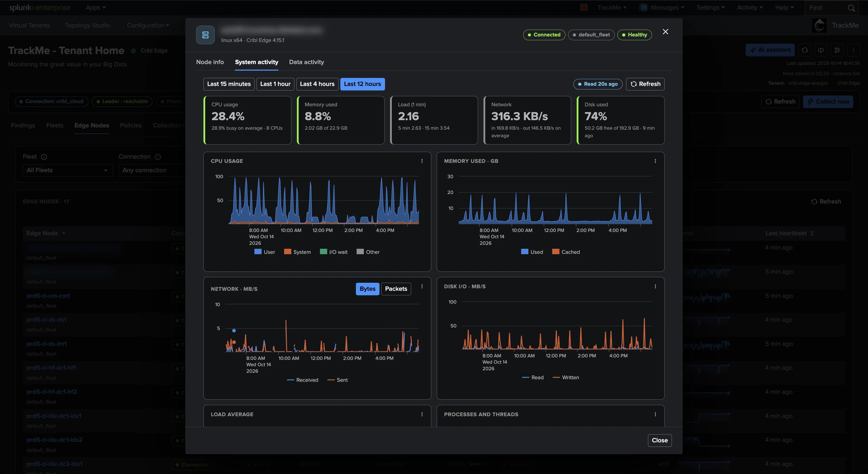
Task: Click the settings sliders icon beside AI assistant
Action: tap(837, 50)
